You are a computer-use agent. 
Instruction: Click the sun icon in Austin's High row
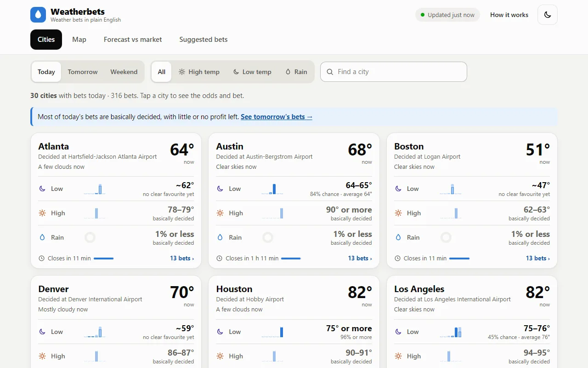click(x=220, y=213)
